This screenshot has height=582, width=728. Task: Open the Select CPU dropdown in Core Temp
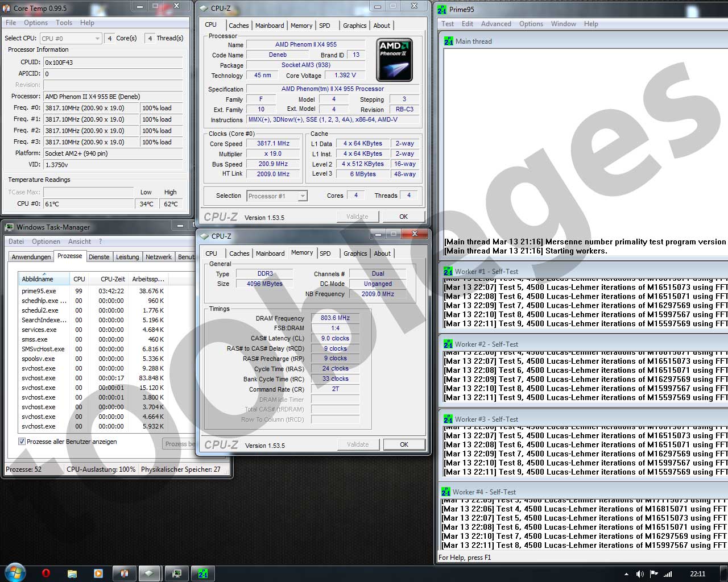71,38
